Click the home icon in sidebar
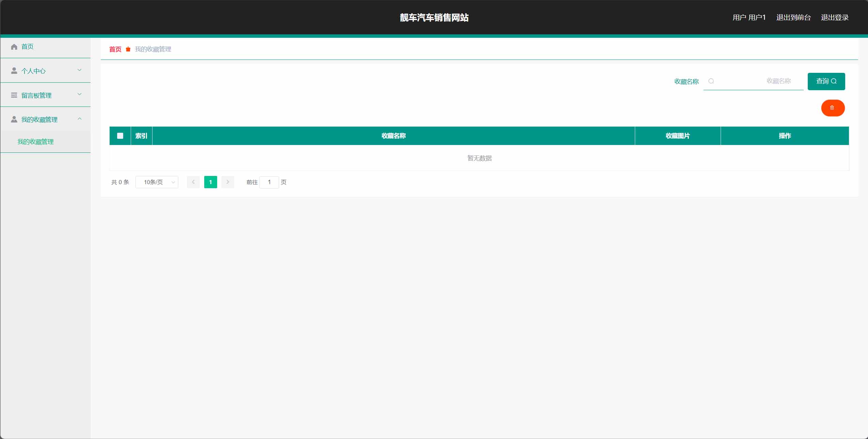Screen dimensions: 868x439 pos(14,47)
